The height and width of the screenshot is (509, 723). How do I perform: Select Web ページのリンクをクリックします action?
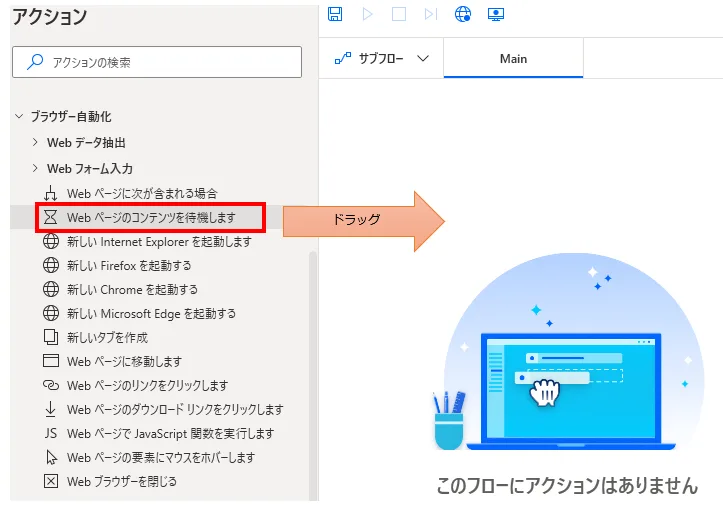click(x=147, y=385)
